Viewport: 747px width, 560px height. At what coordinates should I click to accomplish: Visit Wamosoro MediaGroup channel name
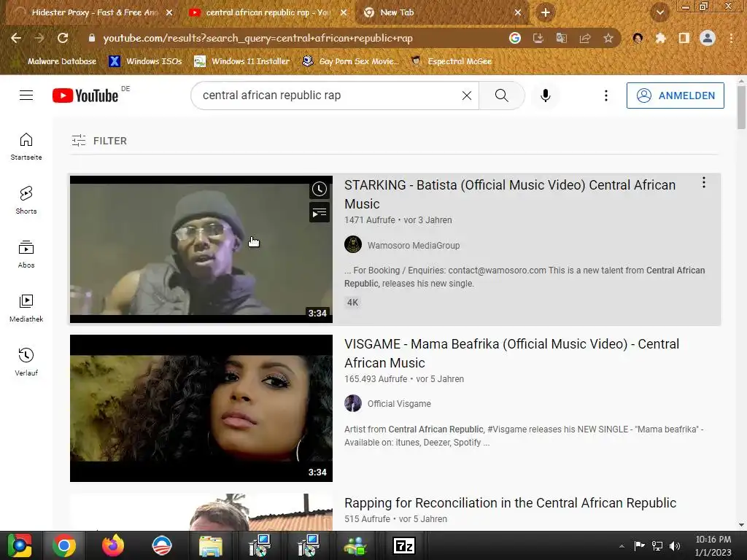click(414, 245)
